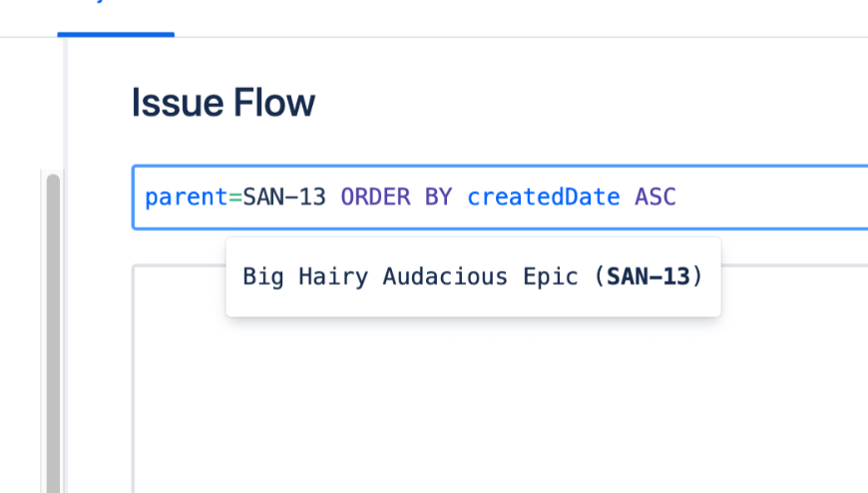Click the 'ASC' keyword in the query
The width and height of the screenshot is (868, 493).
click(x=655, y=198)
